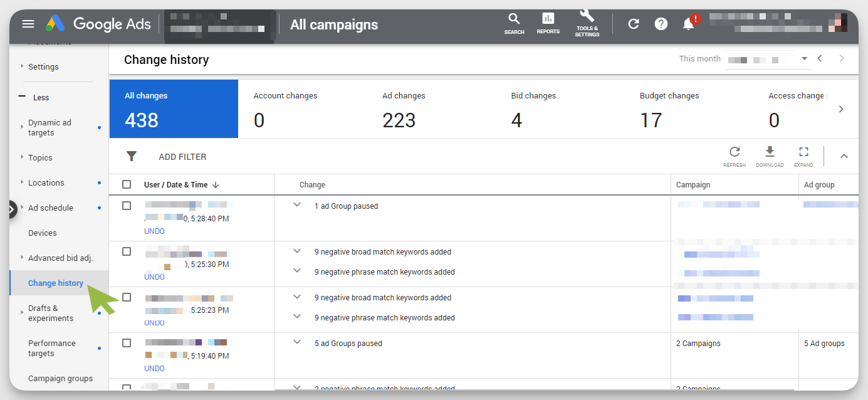Check the row for 5 ad Groups paused
Image resolution: width=868 pixels, height=400 pixels.
pos(127,343)
